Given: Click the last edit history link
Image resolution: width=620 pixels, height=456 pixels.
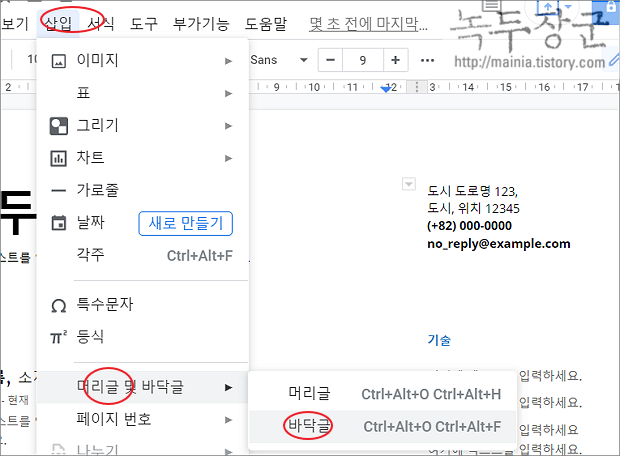Looking at the screenshot, I should coord(368,24).
